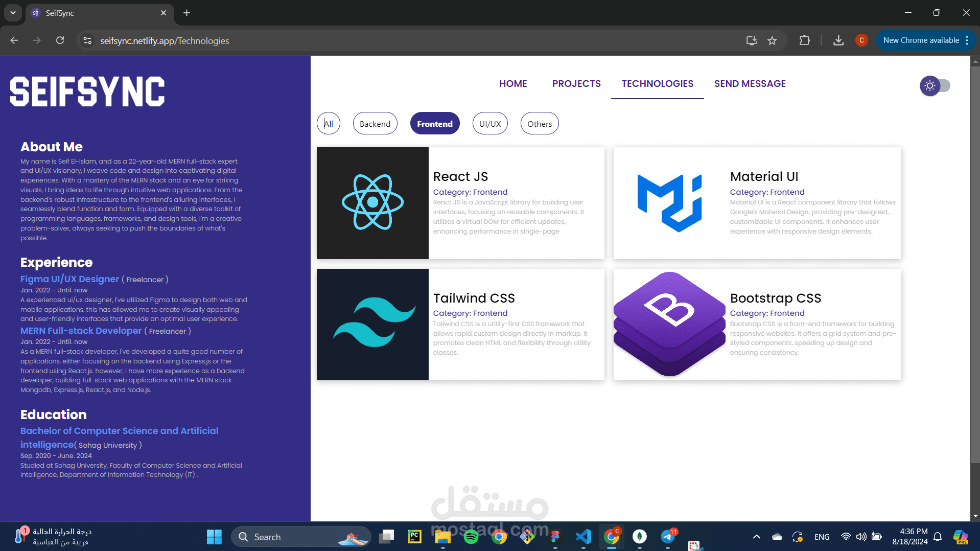Open site information icon in address bar
This screenshot has width=980, height=551.
click(87, 40)
